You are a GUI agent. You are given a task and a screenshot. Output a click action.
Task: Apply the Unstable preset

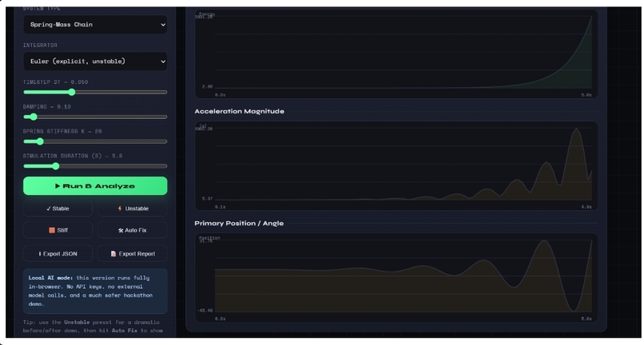pos(133,208)
